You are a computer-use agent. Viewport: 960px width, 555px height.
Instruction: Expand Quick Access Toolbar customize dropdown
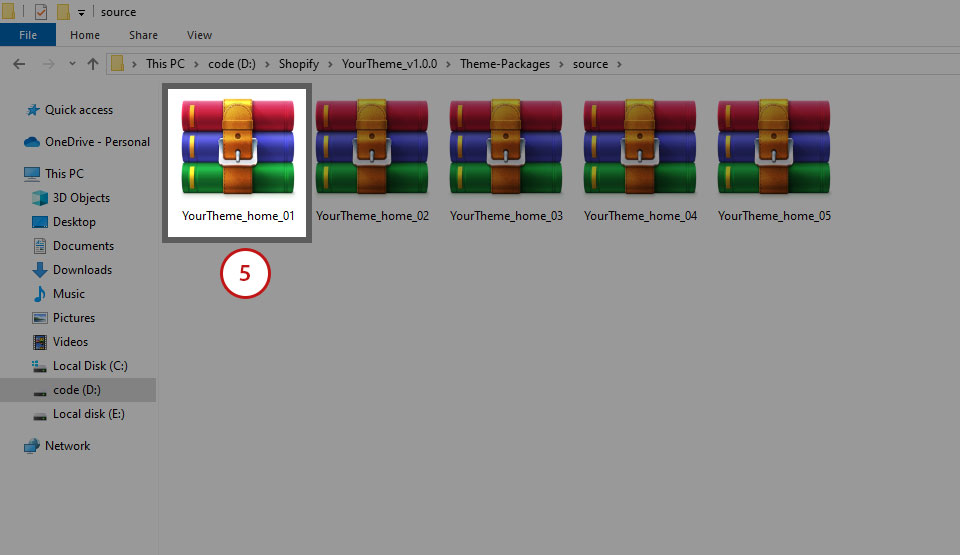(x=81, y=13)
